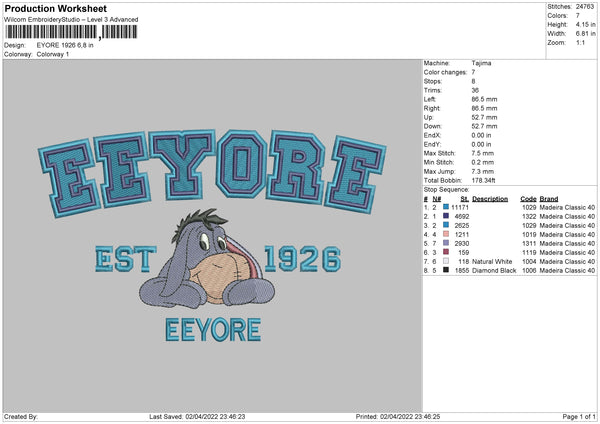
Task: Click the 'Created By:' footer label
Action: click(x=21, y=417)
